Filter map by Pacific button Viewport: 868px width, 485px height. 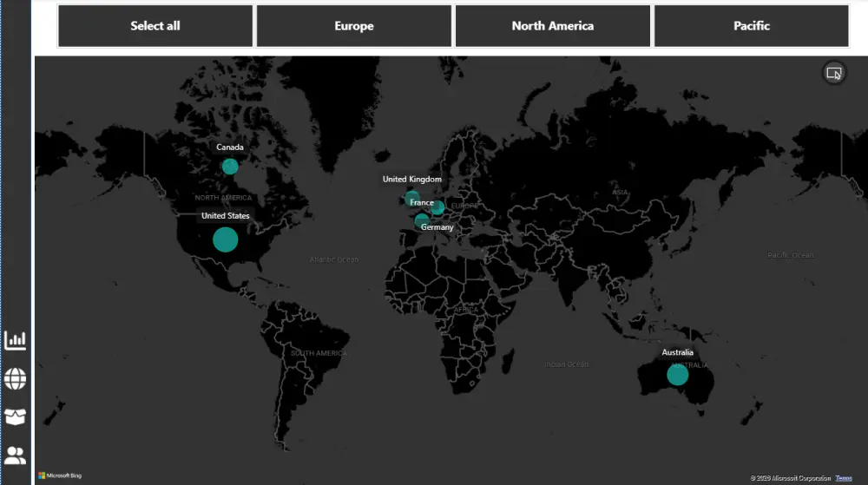(751, 26)
